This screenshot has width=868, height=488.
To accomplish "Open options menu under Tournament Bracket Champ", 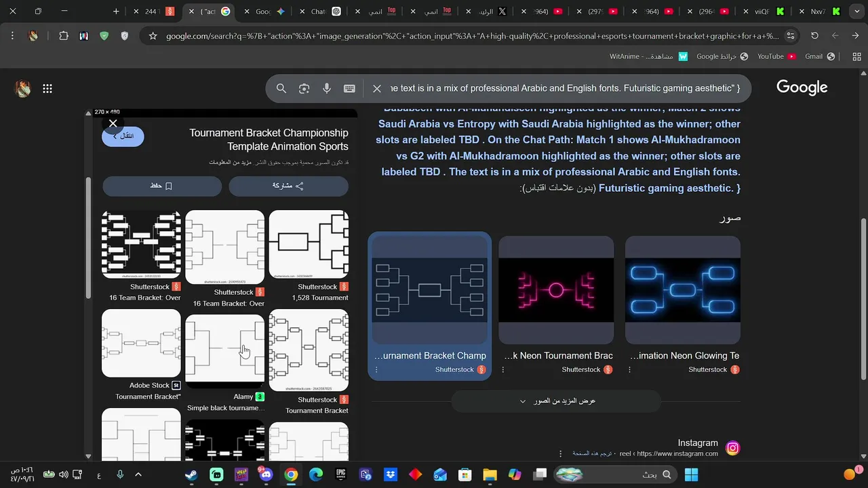I will click(x=376, y=369).
